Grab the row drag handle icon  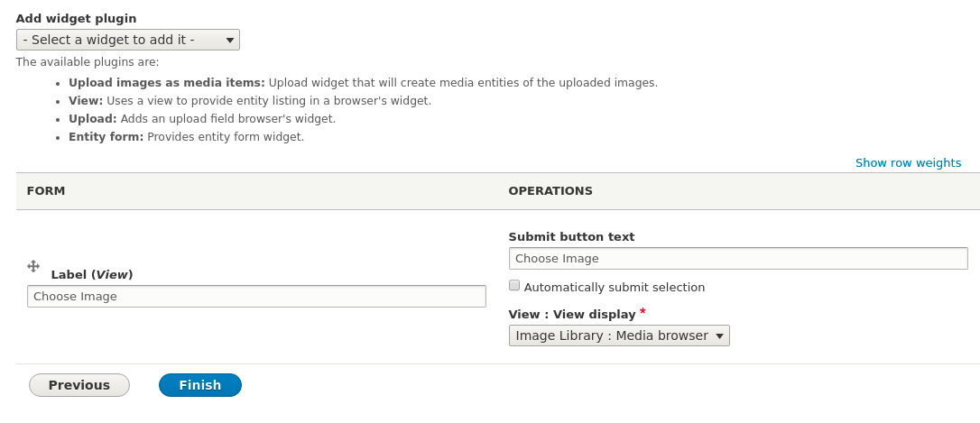33,267
